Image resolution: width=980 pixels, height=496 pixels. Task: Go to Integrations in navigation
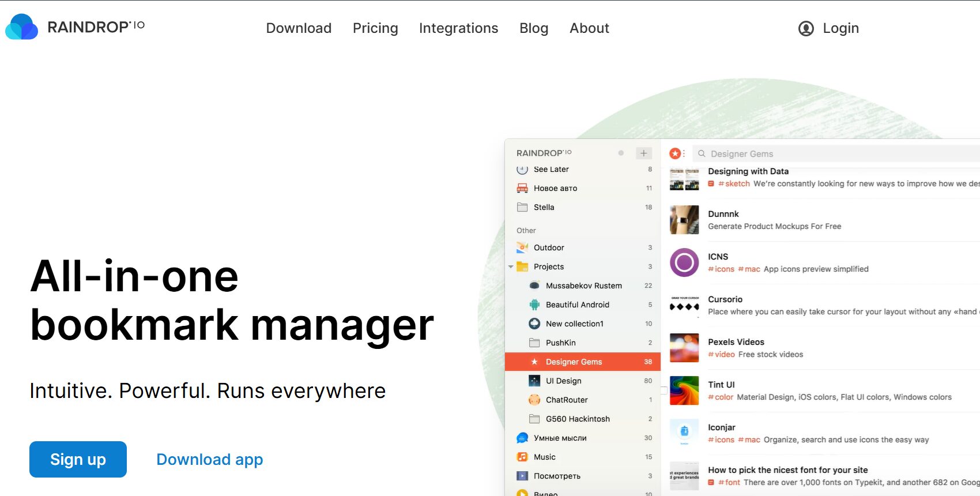(458, 28)
